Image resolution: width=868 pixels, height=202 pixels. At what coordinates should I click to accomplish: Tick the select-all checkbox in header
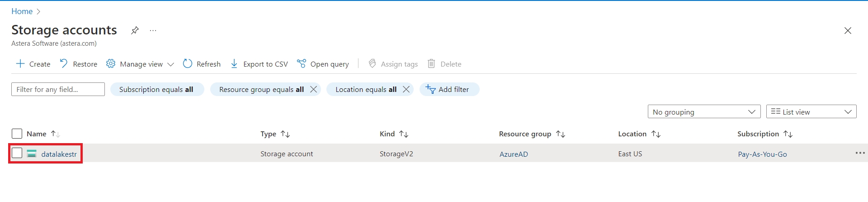(17, 134)
